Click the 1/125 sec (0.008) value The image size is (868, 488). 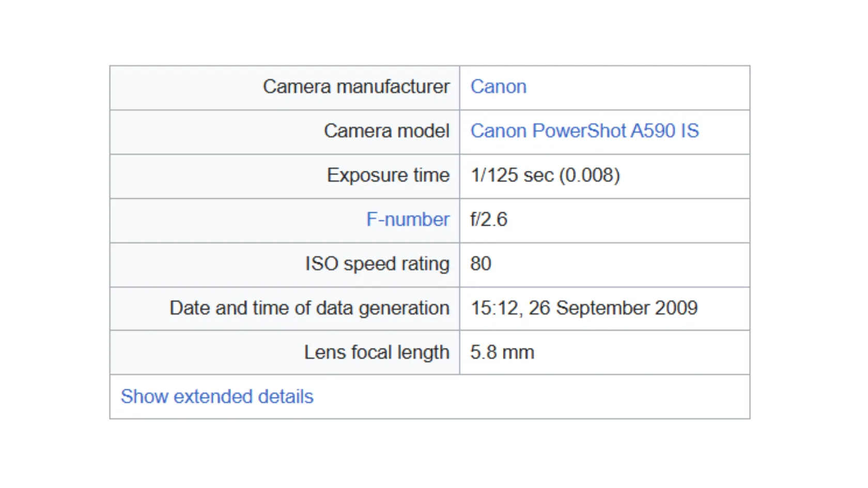tap(545, 175)
